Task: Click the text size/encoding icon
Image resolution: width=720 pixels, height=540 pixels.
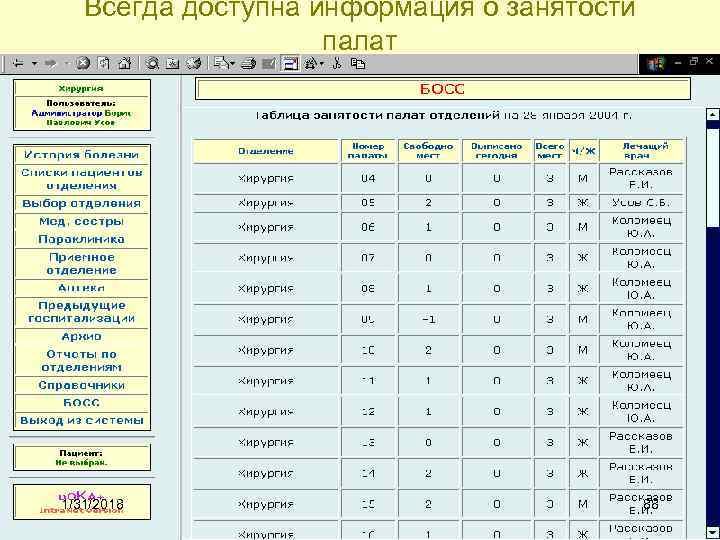Action: [x=311, y=63]
